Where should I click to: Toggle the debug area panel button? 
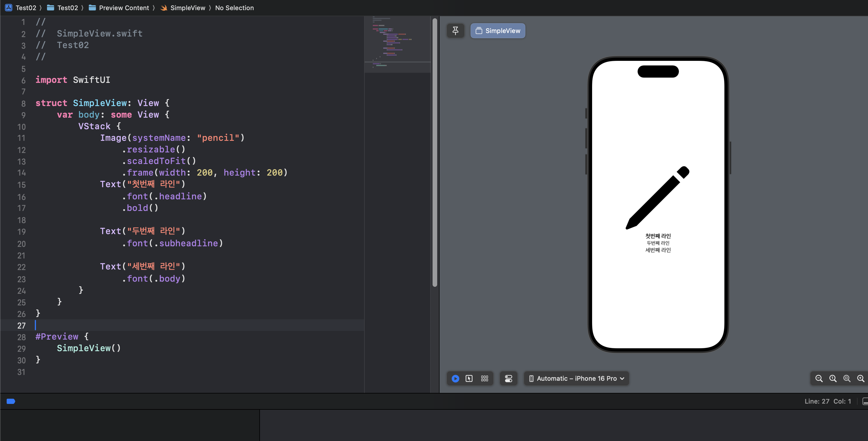pos(865,401)
